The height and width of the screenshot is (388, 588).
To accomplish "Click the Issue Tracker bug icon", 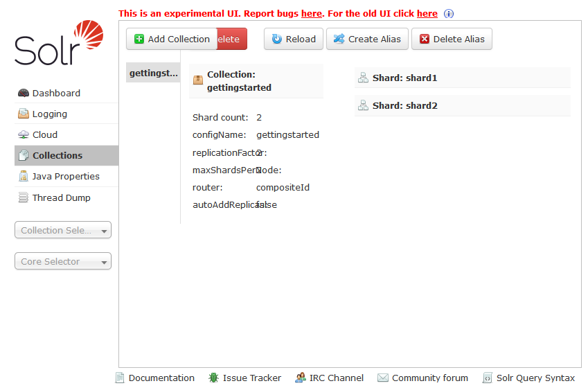I will tap(214, 378).
